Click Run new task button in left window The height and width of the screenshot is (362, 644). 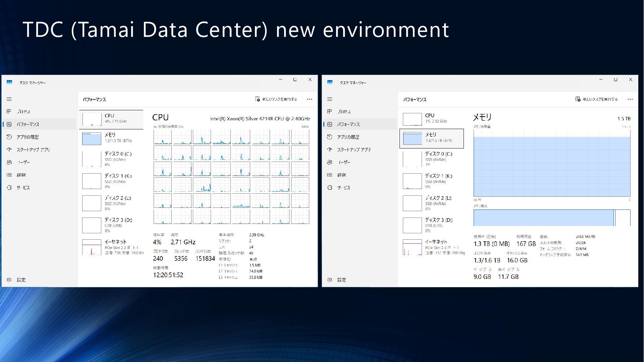tap(276, 99)
